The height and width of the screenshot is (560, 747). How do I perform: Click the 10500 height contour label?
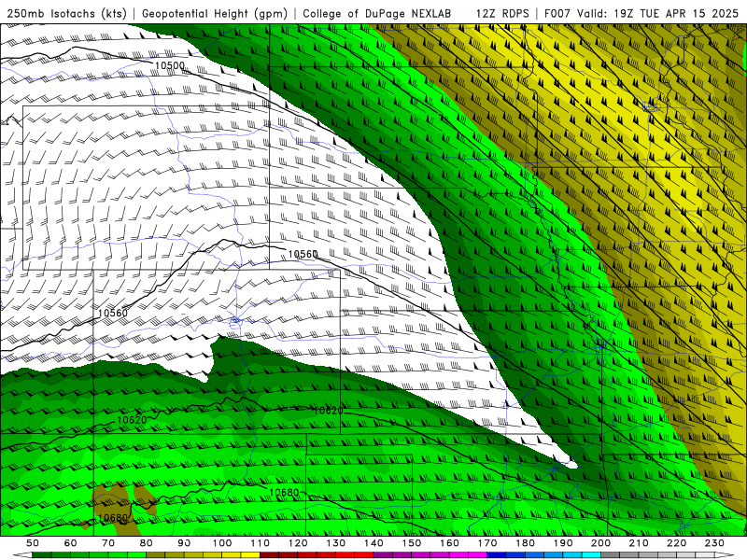pos(170,65)
